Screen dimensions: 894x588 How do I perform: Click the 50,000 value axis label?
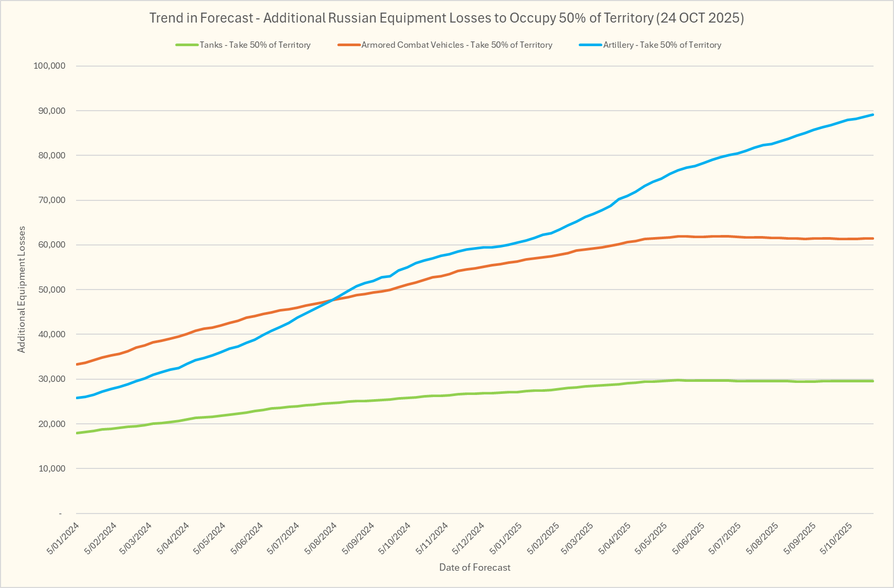pos(49,290)
